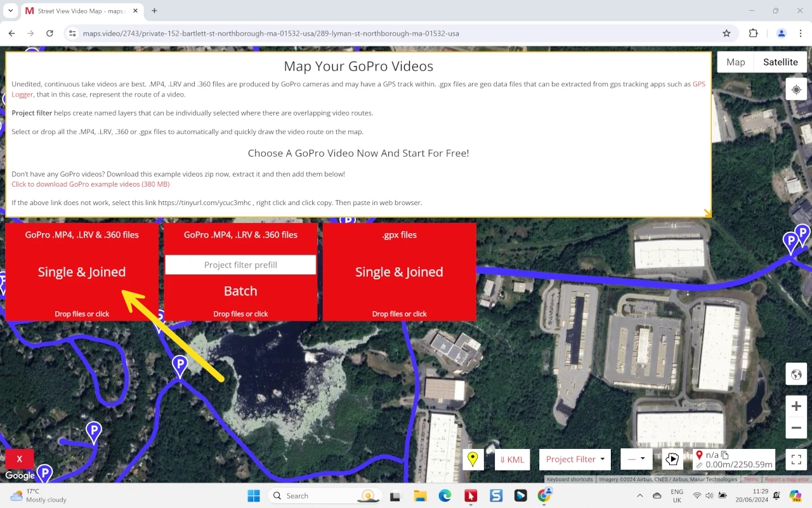Click GoPro Single & Joined upload area
The height and width of the screenshot is (508, 812).
(x=82, y=272)
